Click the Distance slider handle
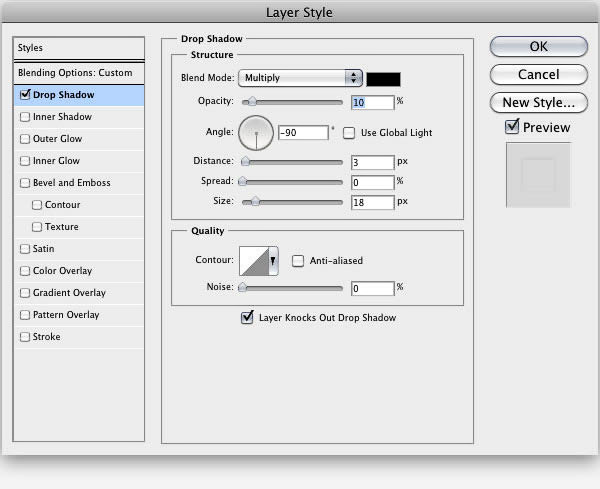This screenshot has width=600, height=489. 245,161
